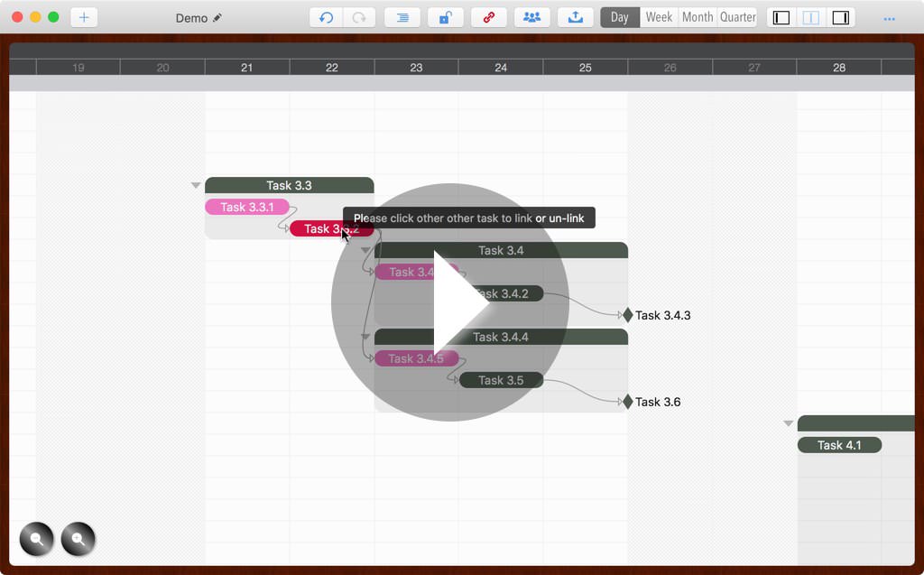Click the red link tasks icon
Image resolution: width=924 pixels, height=575 pixels.
click(x=488, y=17)
